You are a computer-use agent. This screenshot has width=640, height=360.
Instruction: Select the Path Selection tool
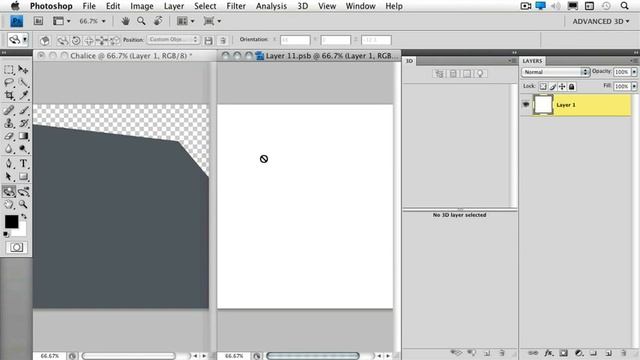point(9,176)
